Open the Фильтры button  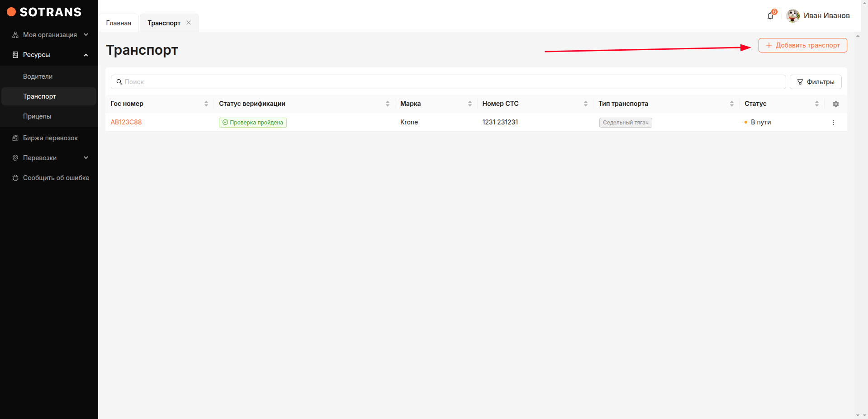point(815,82)
